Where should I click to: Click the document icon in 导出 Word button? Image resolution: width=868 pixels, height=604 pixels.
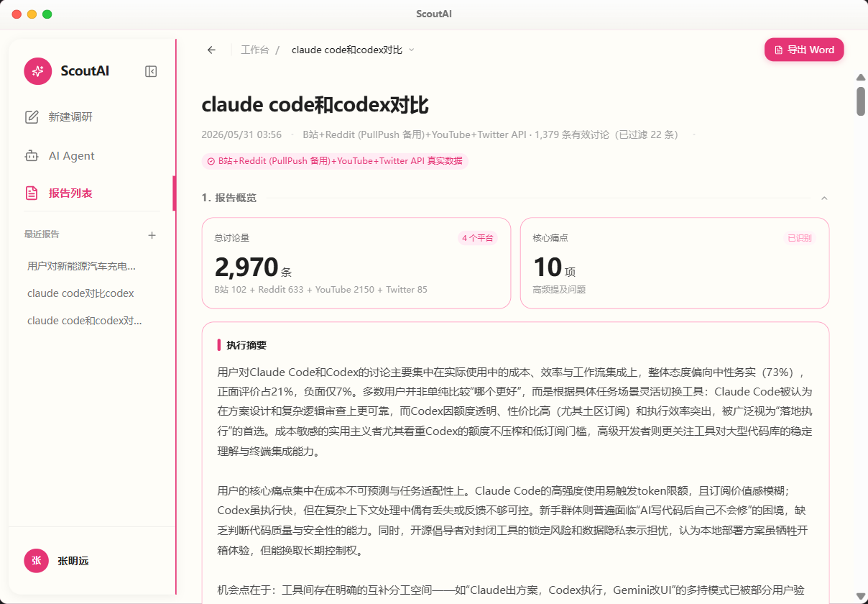(778, 50)
